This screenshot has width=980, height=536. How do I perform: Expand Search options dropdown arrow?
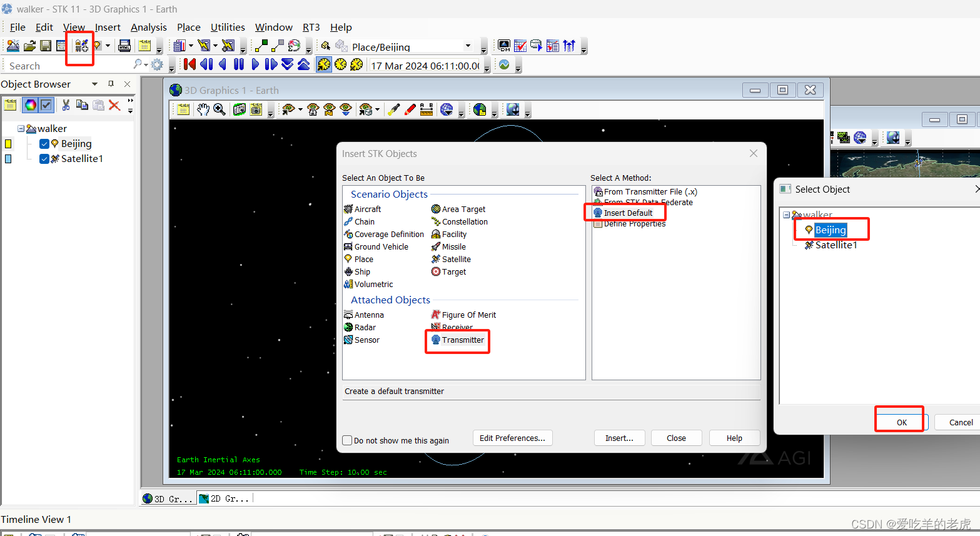146,64
